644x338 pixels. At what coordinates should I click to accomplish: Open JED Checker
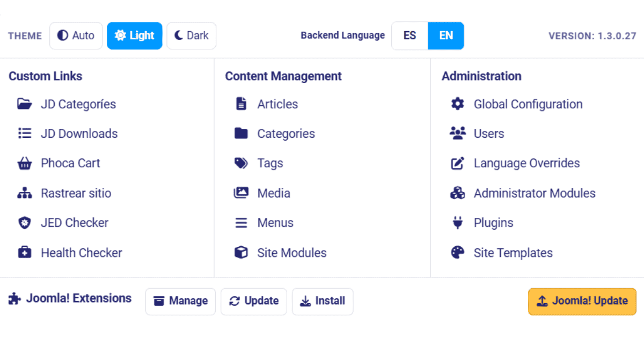click(75, 223)
